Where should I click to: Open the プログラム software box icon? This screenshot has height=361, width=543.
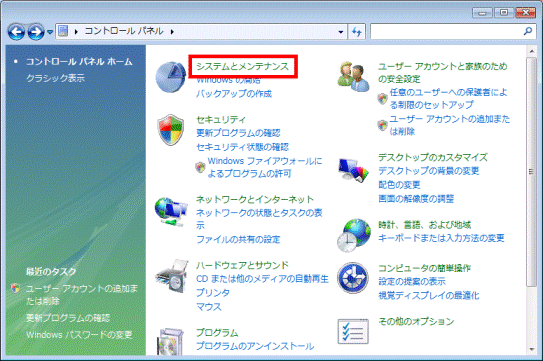pos(171,341)
